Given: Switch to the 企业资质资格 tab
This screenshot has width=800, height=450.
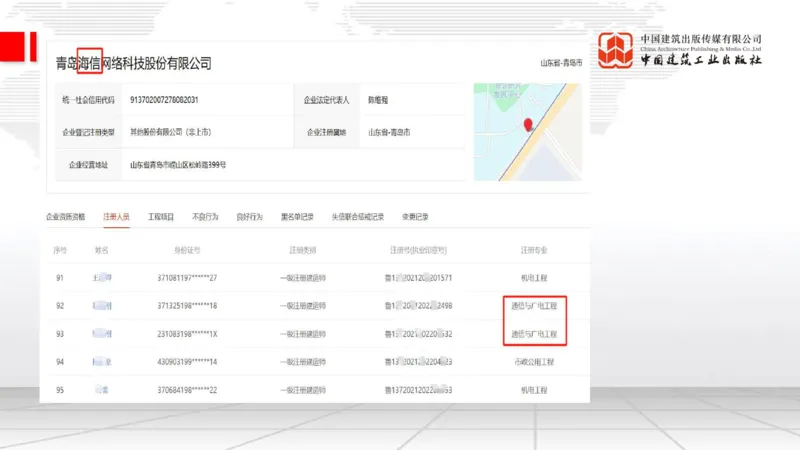Looking at the screenshot, I should (65, 217).
